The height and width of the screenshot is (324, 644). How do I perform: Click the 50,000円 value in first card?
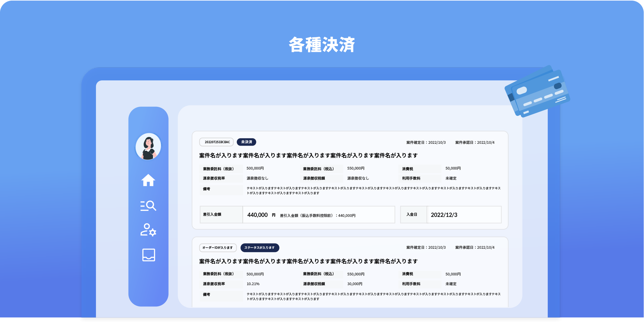[453, 168]
